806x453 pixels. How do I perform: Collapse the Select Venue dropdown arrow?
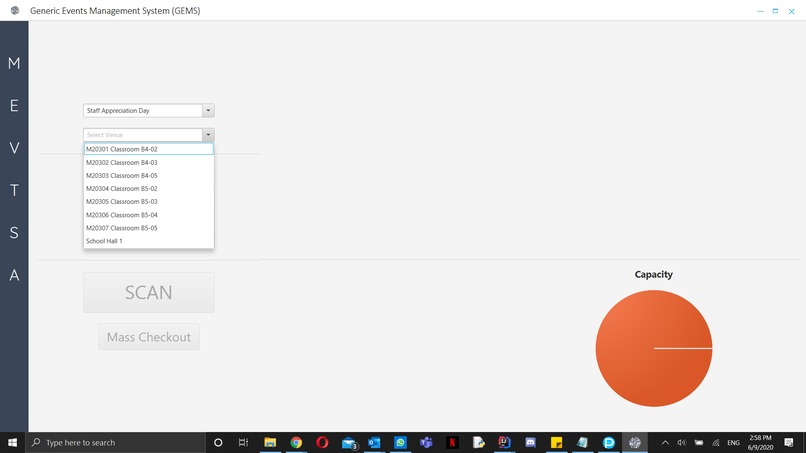[x=208, y=135]
